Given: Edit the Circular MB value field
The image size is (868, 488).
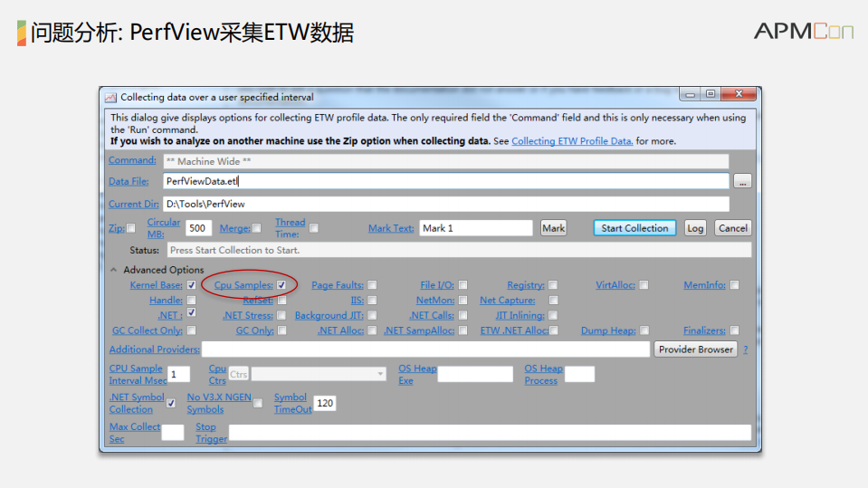Looking at the screenshot, I should pos(198,228).
